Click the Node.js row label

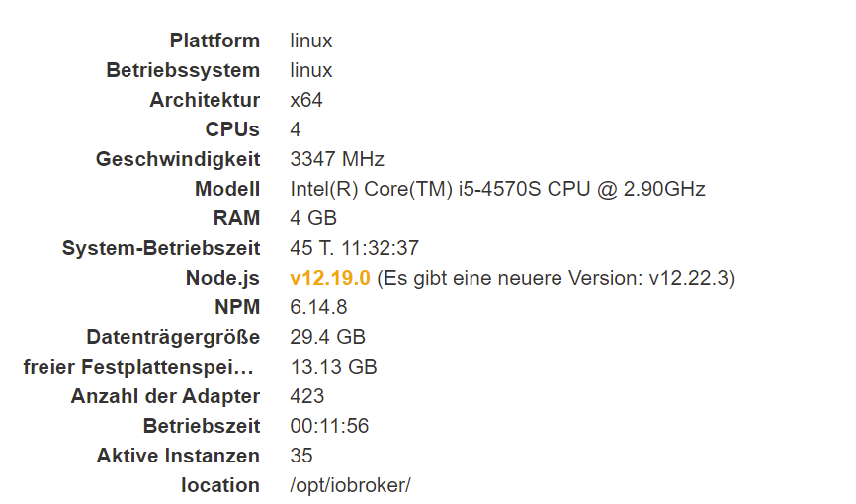pos(222,278)
